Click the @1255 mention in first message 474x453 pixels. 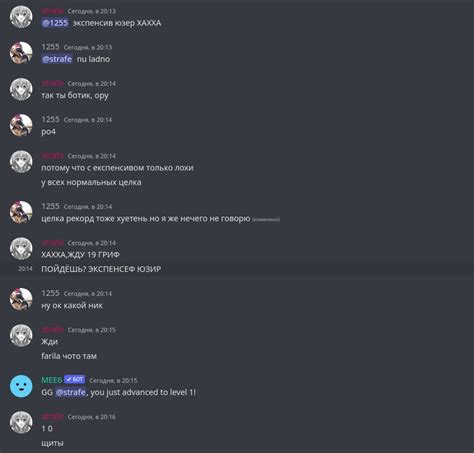point(55,23)
